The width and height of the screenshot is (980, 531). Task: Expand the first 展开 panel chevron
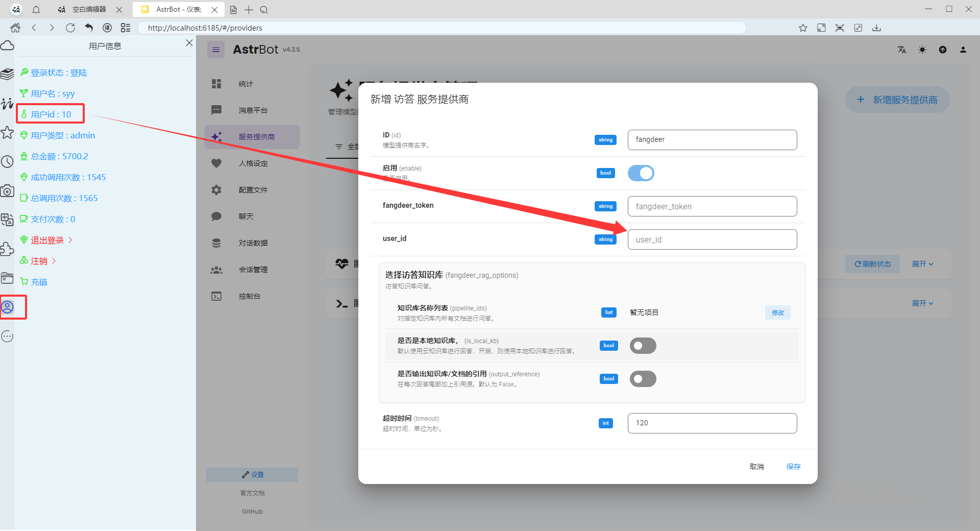[922, 264]
